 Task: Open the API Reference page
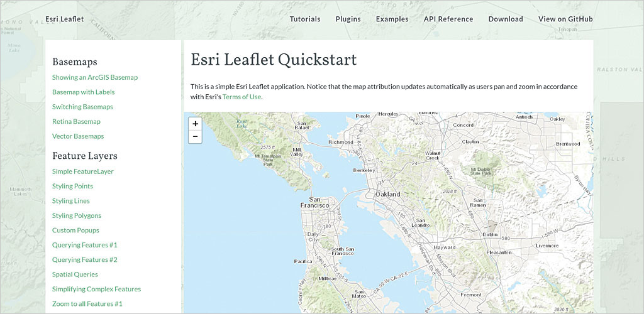click(448, 19)
